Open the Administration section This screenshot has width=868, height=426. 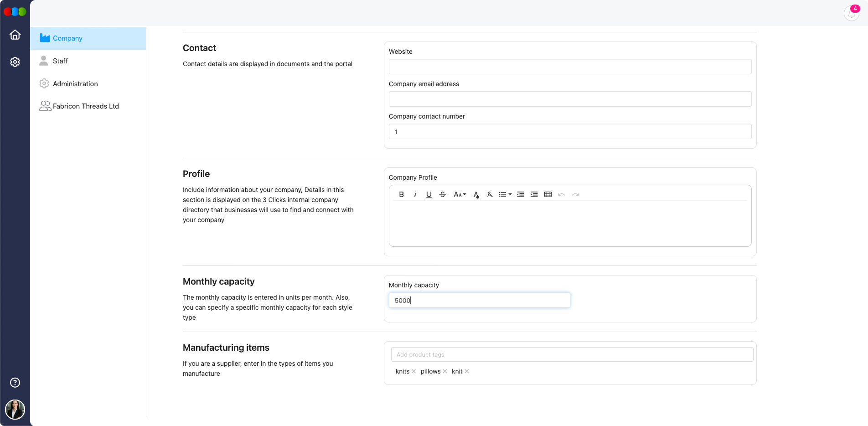click(75, 83)
